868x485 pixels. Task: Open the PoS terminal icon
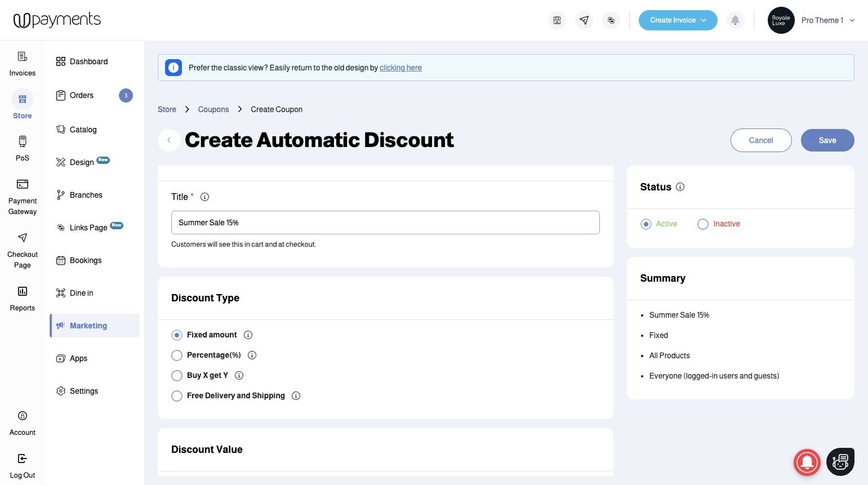[x=23, y=141]
